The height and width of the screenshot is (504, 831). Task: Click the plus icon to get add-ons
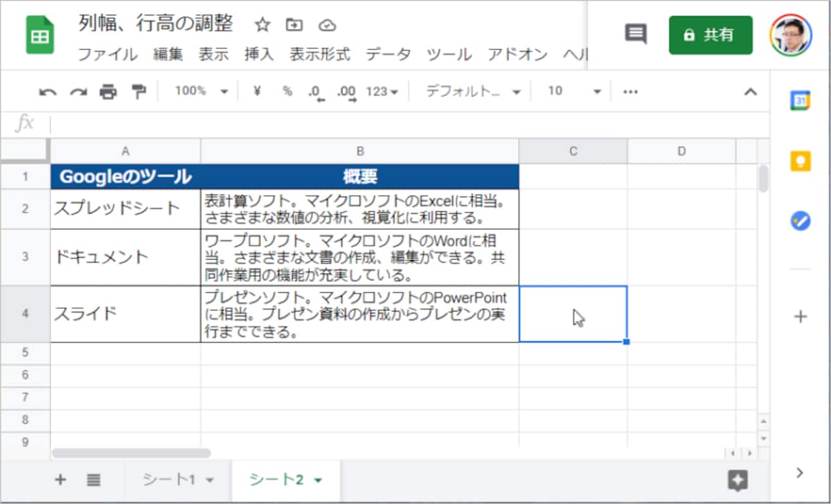point(801,317)
